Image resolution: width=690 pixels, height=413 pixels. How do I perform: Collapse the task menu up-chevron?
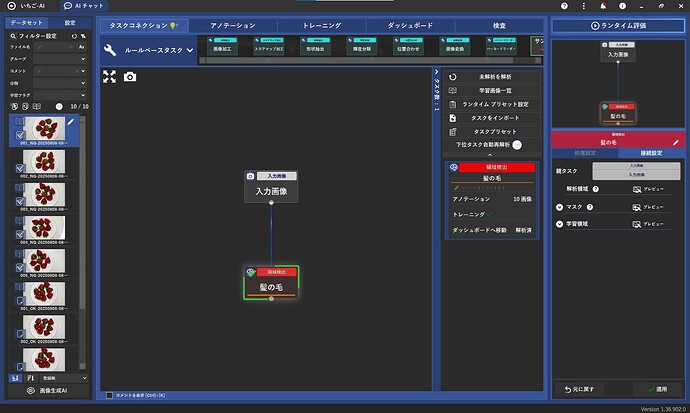click(490, 155)
